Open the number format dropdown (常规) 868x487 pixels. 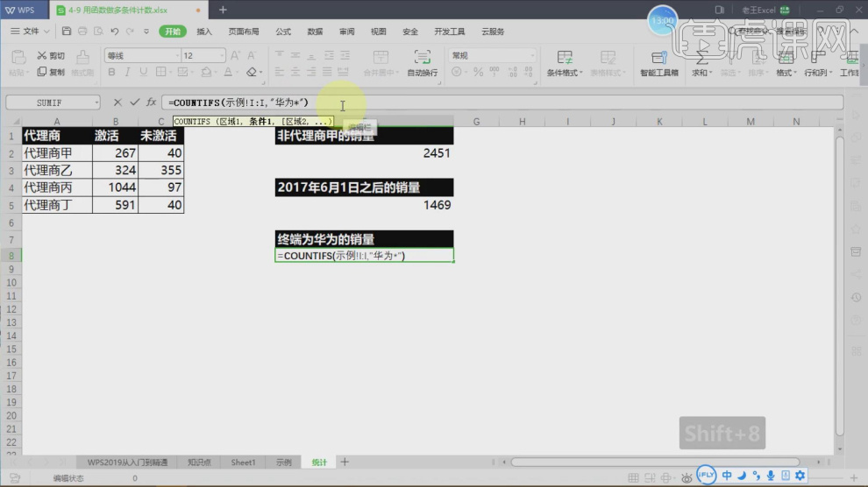click(x=532, y=56)
